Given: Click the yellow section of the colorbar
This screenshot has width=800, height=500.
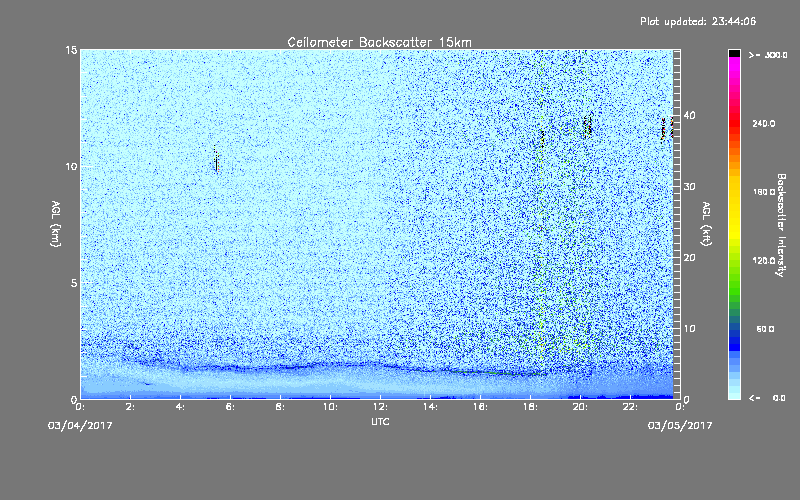Looking at the screenshot, I should pyautogui.click(x=734, y=209).
